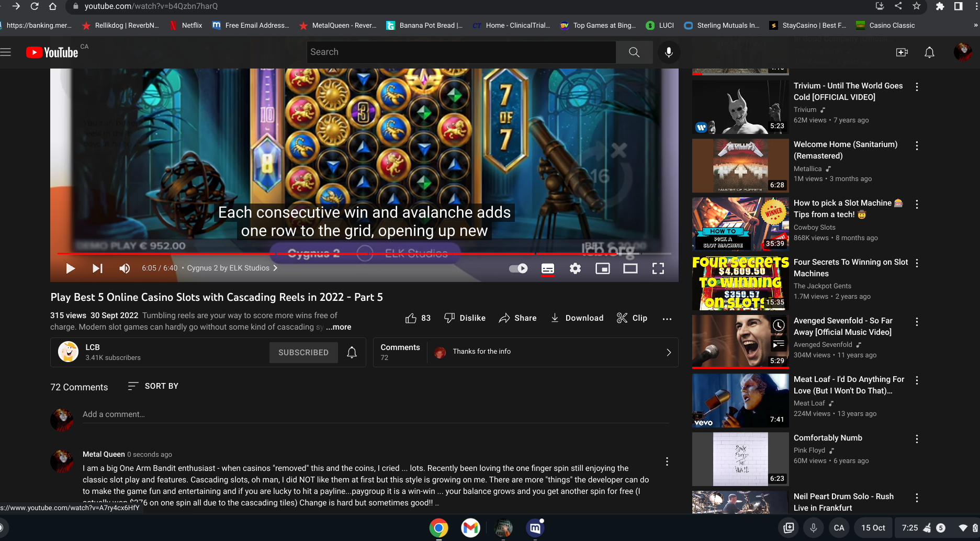Viewport: 980px width, 541px height.
Task: Seek on the red video progress bar
Action: 364,254
